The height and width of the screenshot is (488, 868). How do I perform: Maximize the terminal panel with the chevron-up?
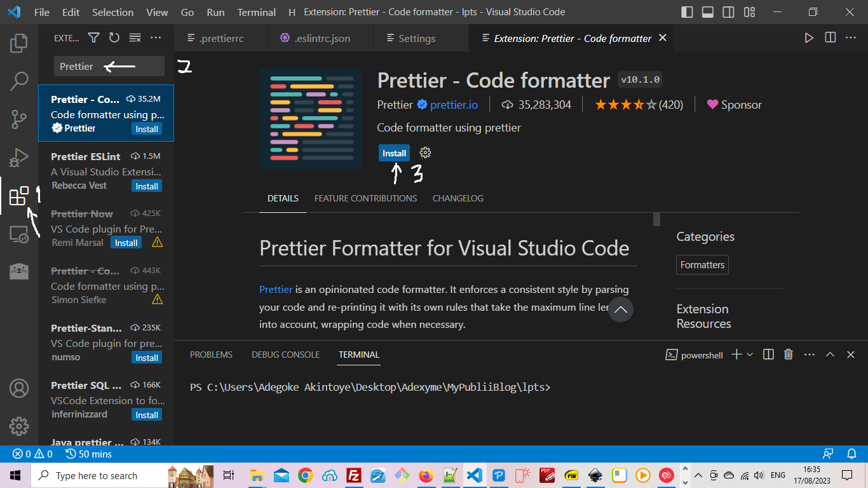(x=830, y=355)
